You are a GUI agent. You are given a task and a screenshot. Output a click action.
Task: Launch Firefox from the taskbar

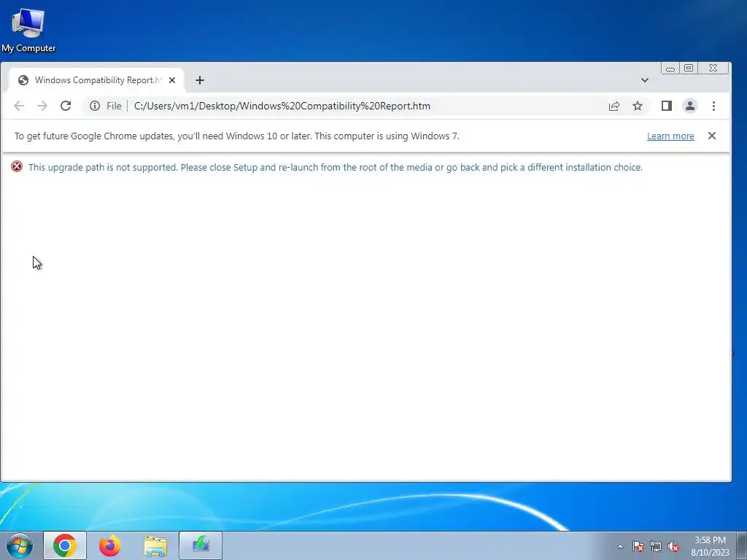coord(109,545)
